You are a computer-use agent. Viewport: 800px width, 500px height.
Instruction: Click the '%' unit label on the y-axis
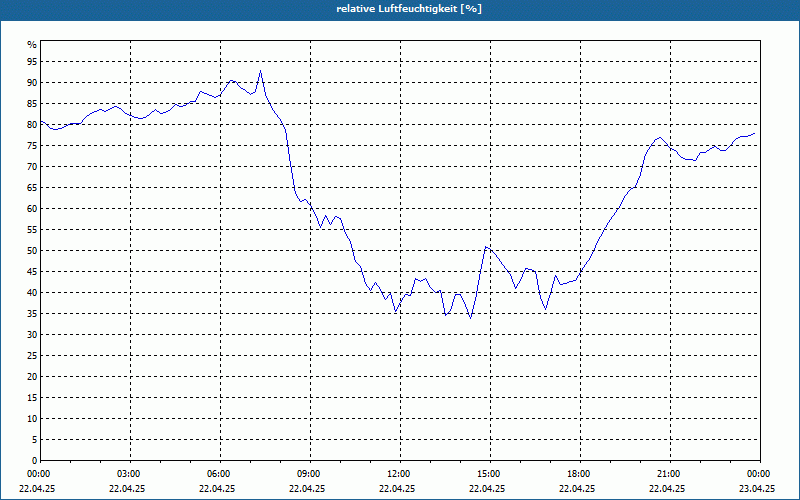tap(32, 45)
